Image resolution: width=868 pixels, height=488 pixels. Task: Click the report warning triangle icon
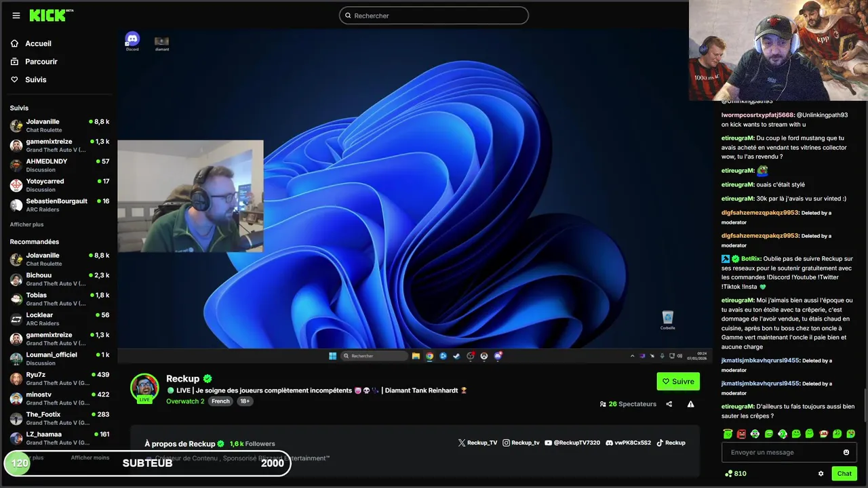click(690, 404)
